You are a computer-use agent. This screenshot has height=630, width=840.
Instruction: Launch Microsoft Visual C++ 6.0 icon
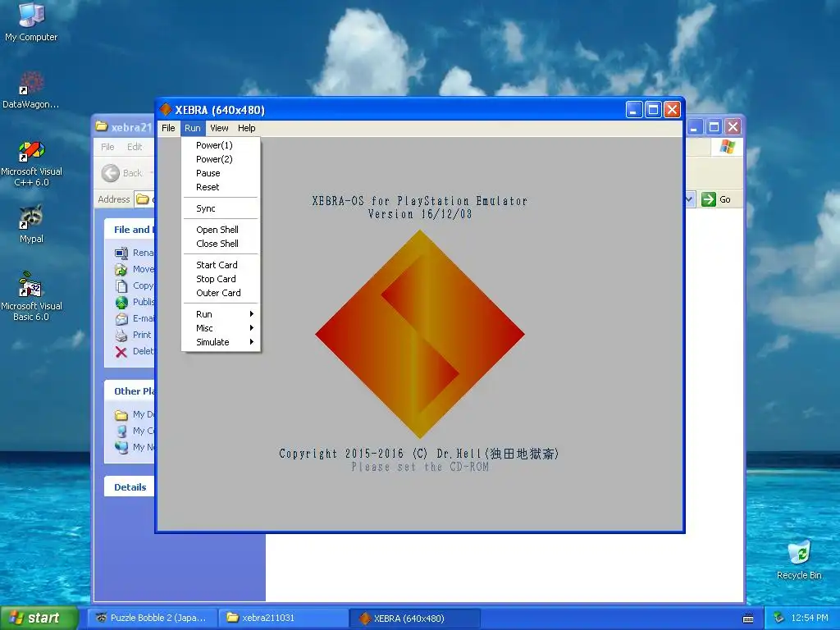pyautogui.click(x=31, y=163)
